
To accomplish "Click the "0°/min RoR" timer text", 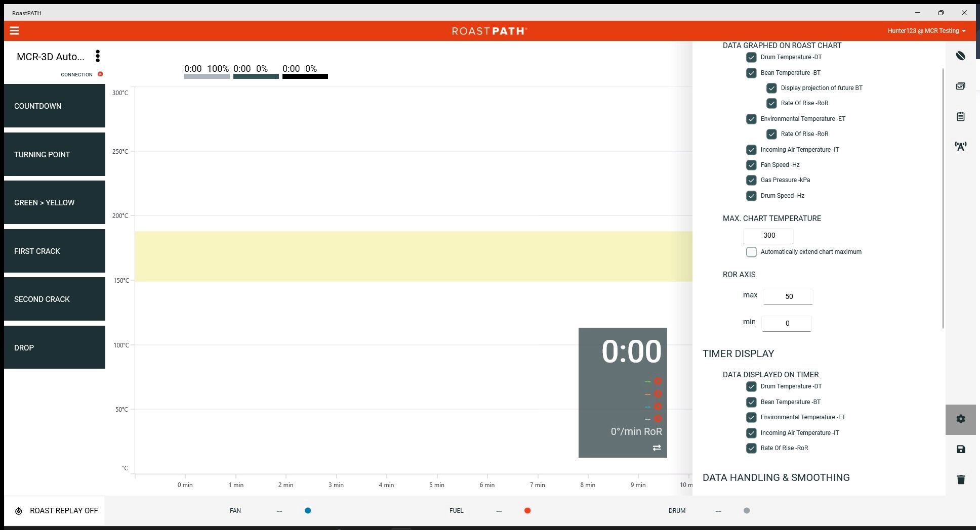I will pos(636,432).
